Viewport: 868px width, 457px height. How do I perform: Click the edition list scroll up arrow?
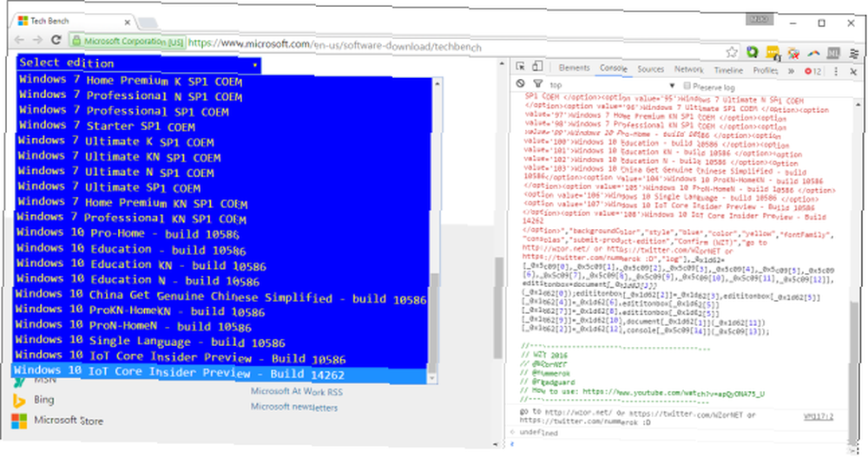(x=437, y=83)
